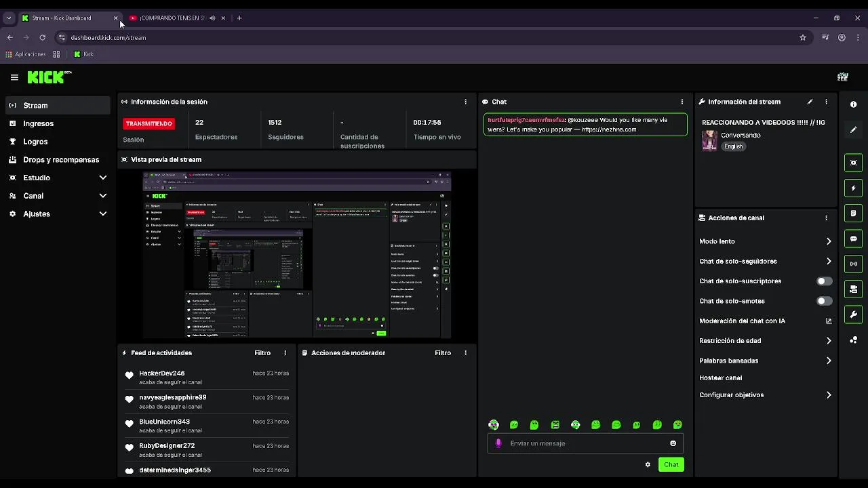This screenshot has width=868, height=488.
Task: Click the info icon in the right sidebar
Action: click(x=854, y=104)
